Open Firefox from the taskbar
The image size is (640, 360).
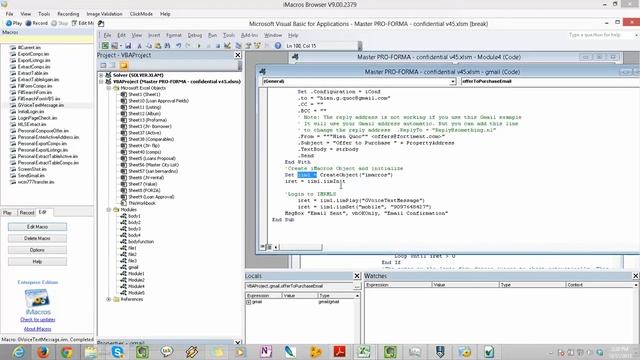pos(43,351)
